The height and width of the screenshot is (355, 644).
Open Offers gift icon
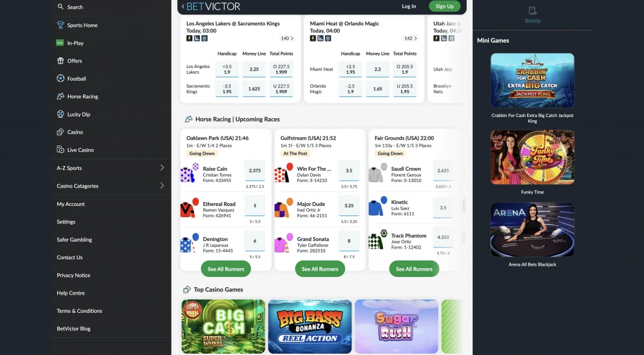tap(60, 60)
